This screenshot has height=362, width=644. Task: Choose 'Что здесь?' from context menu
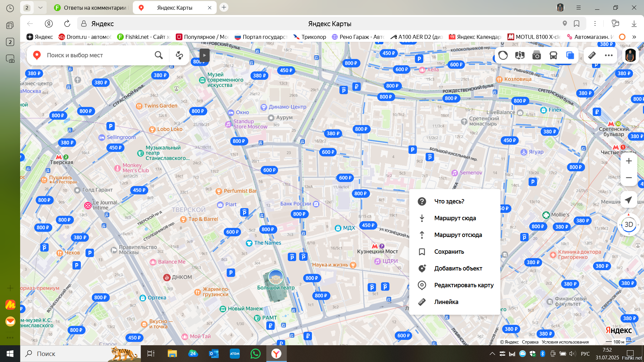[454, 201]
